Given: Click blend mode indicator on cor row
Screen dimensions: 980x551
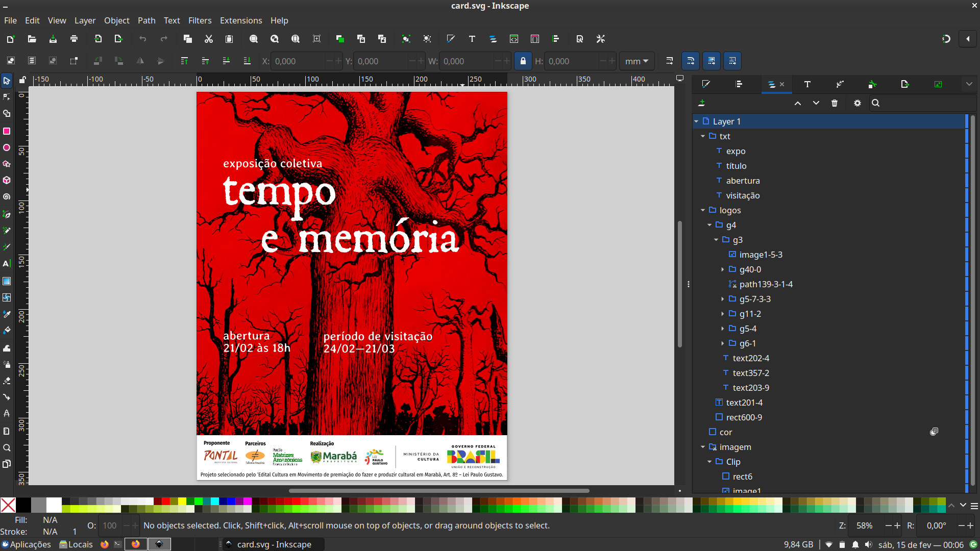Looking at the screenshot, I should click(934, 432).
